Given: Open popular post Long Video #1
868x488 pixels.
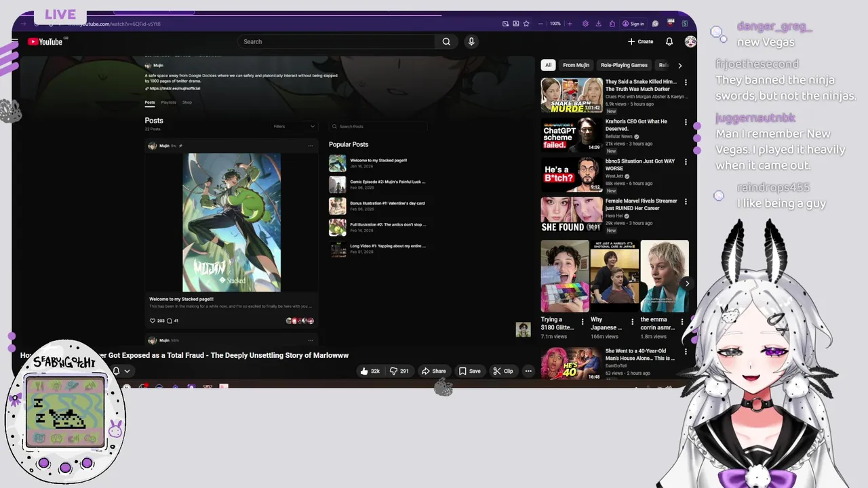Looking at the screenshot, I should [378, 249].
